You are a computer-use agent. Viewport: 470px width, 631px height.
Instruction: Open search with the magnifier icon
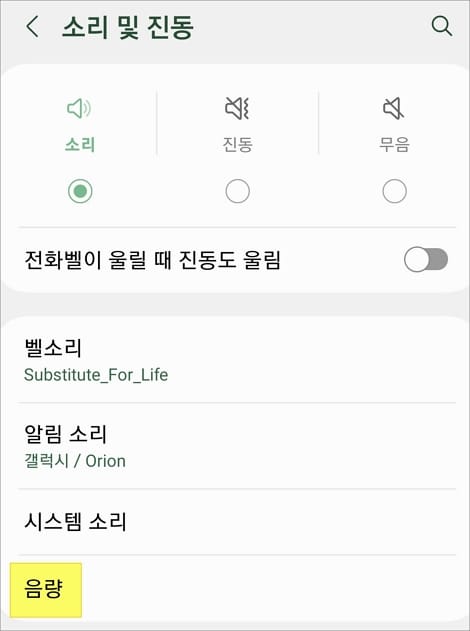click(x=441, y=27)
